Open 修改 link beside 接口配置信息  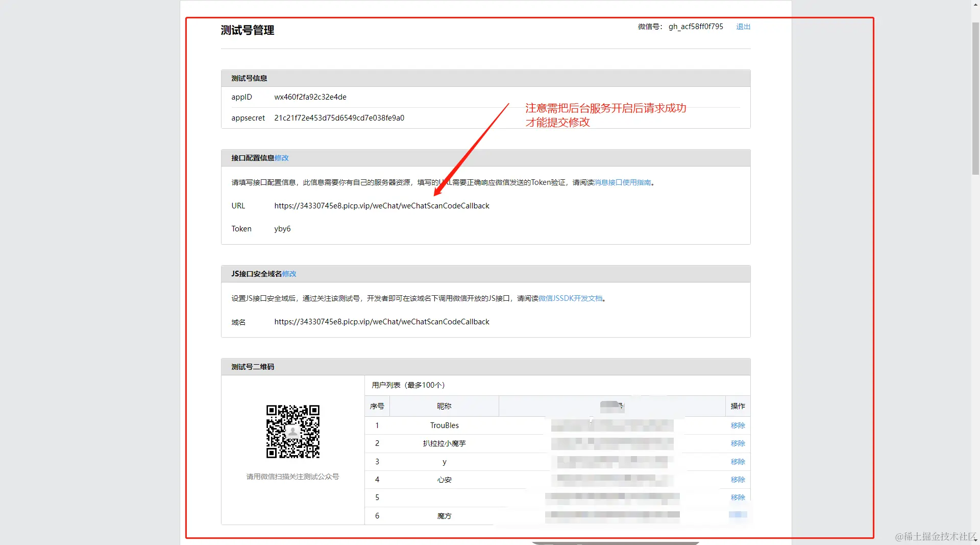(x=282, y=158)
